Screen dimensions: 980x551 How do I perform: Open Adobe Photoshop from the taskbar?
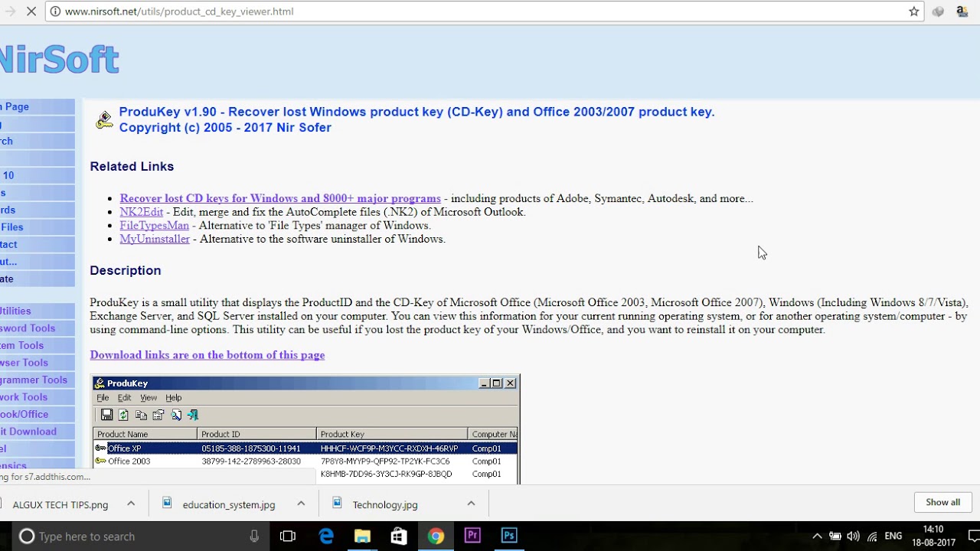(x=509, y=536)
